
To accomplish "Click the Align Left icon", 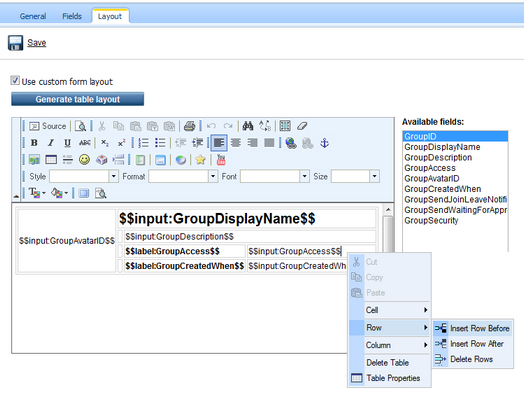I will (x=219, y=143).
